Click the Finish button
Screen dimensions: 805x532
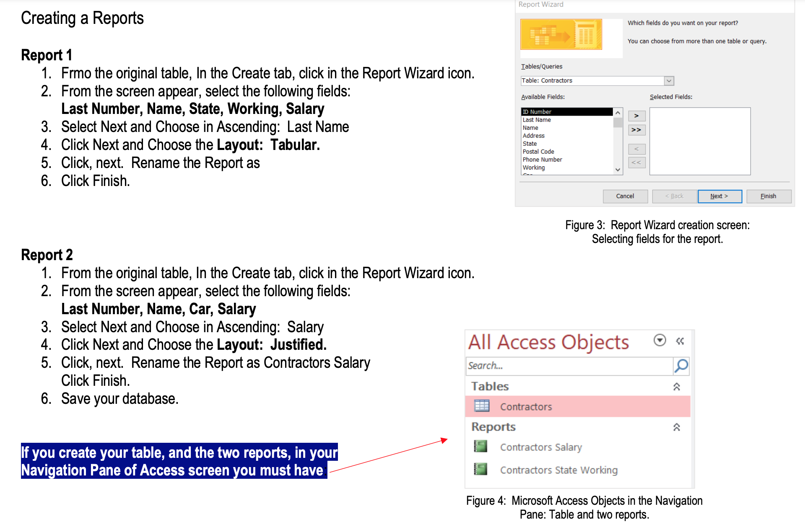coord(769,196)
